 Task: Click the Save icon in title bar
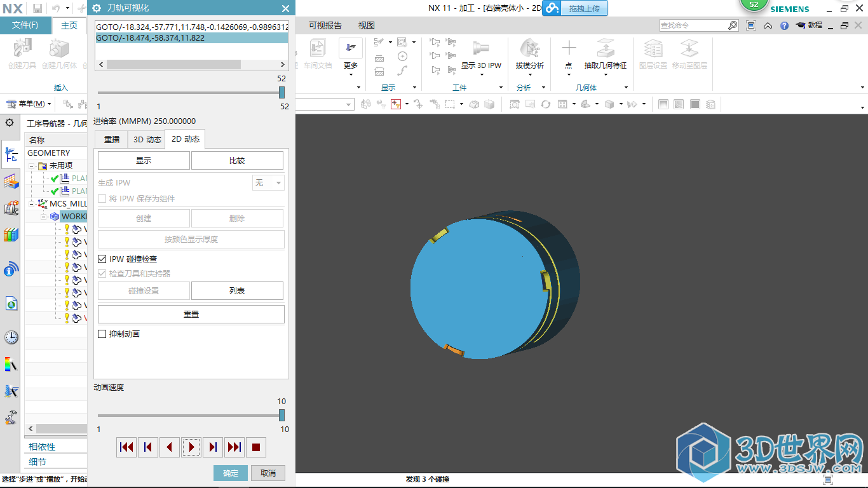[37, 8]
